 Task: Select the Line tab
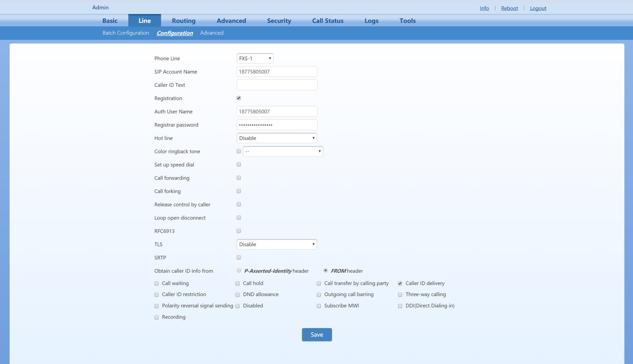click(x=145, y=20)
